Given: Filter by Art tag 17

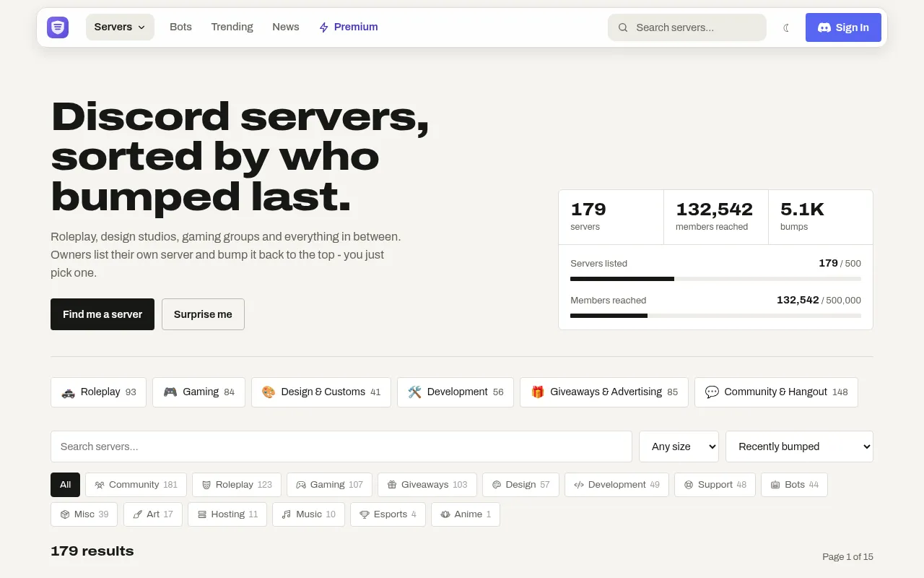Looking at the screenshot, I should [152, 514].
